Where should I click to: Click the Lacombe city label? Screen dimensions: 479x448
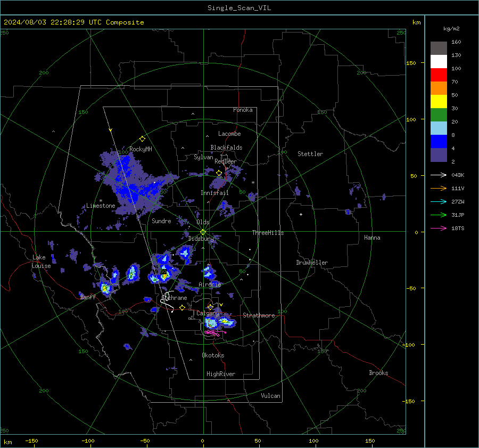coord(229,134)
